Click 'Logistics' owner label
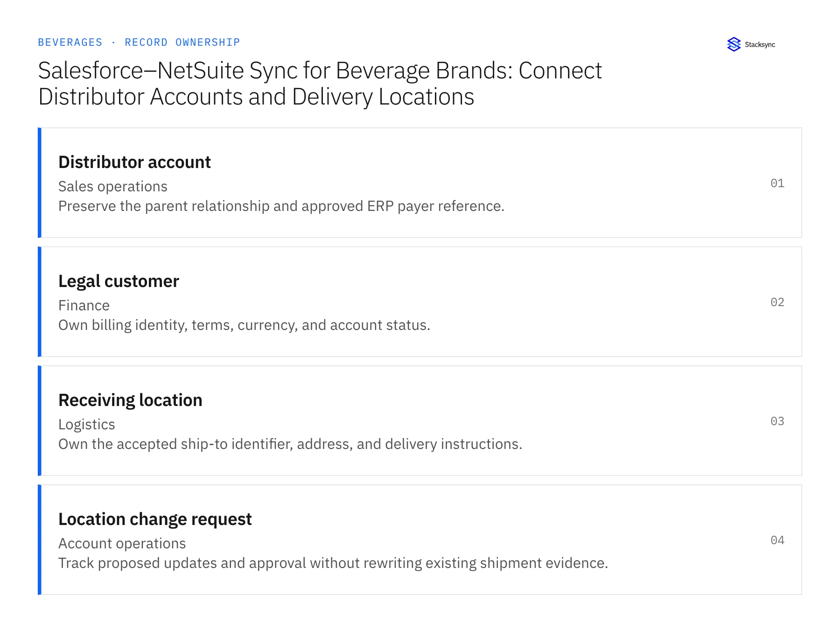Screen dimensions: 840x630 click(87, 425)
